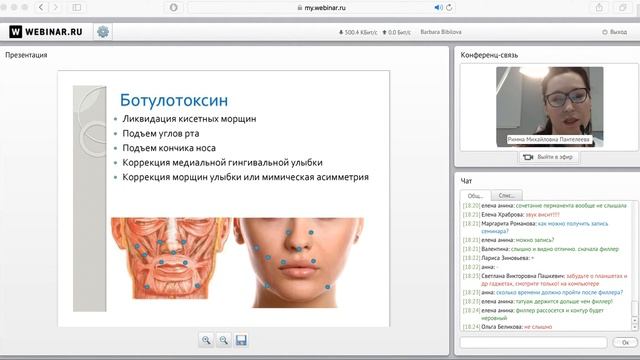640x360 pixels.
Task: Click the Webinar.ru logo
Action: [46, 31]
